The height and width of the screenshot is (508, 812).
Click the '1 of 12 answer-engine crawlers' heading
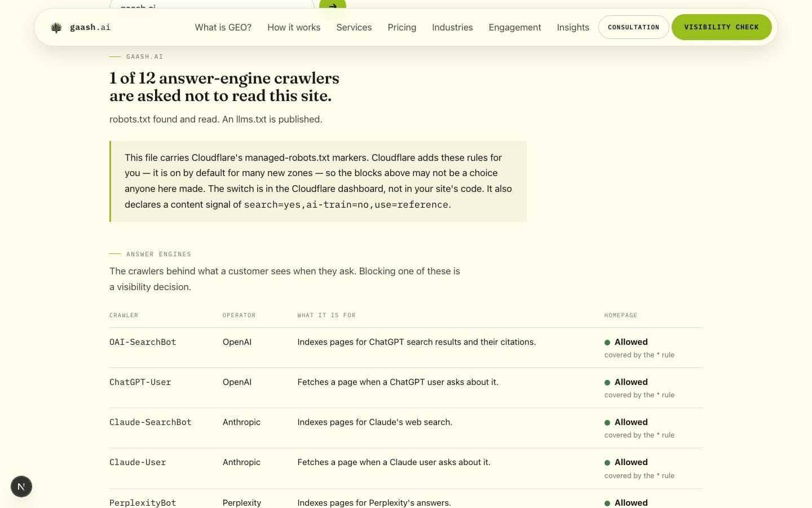click(x=224, y=87)
